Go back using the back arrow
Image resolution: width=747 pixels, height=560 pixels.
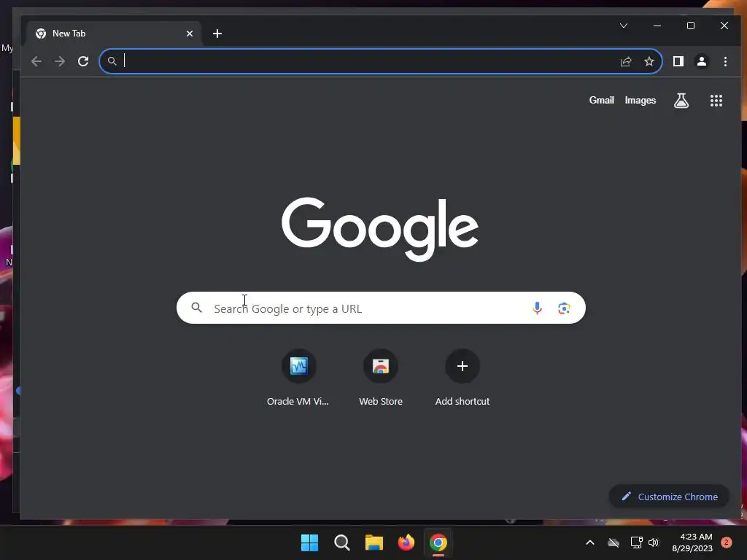pos(36,61)
